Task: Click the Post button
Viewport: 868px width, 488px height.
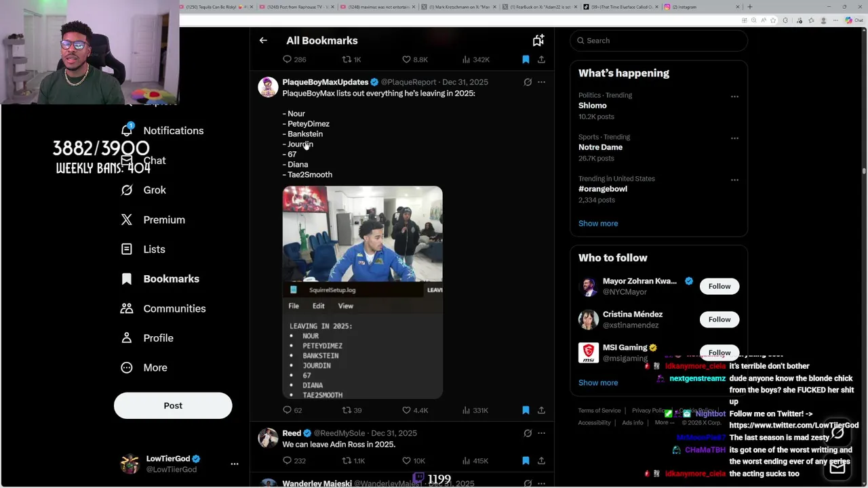Action: tap(173, 405)
